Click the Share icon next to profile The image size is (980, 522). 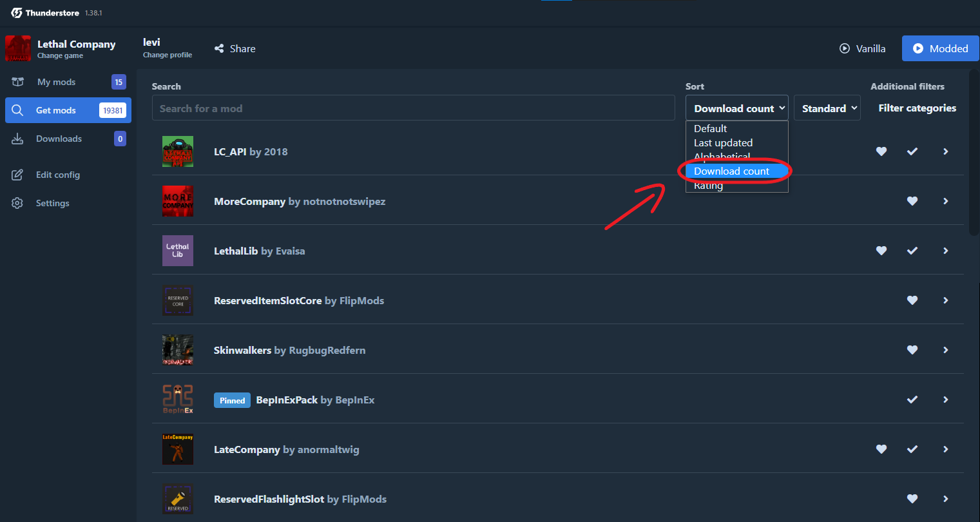click(219, 48)
